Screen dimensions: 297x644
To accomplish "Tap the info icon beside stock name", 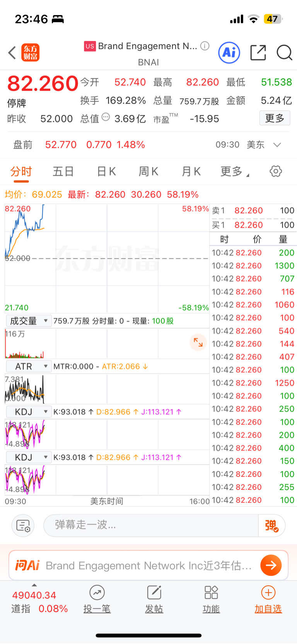I will [205, 46].
